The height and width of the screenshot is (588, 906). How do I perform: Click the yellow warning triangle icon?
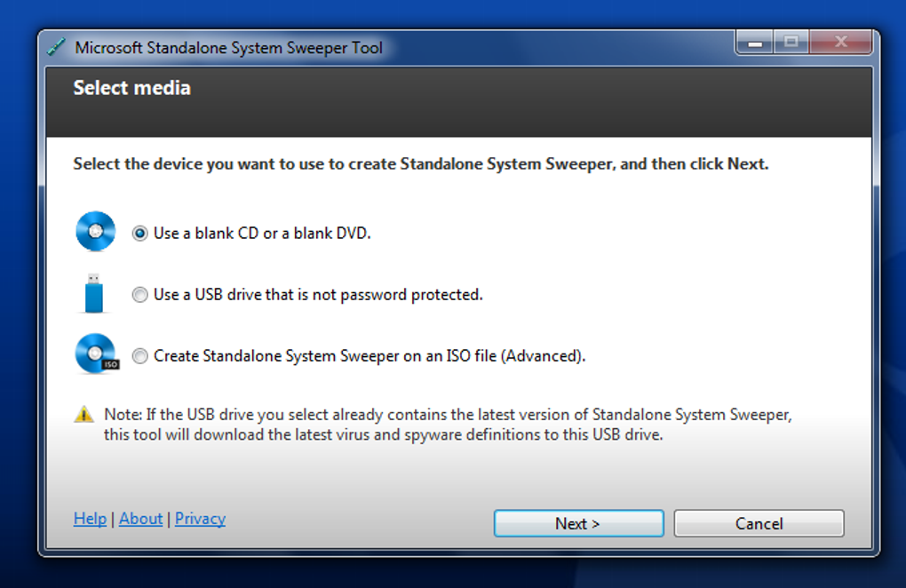pyautogui.click(x=83, y=414)
